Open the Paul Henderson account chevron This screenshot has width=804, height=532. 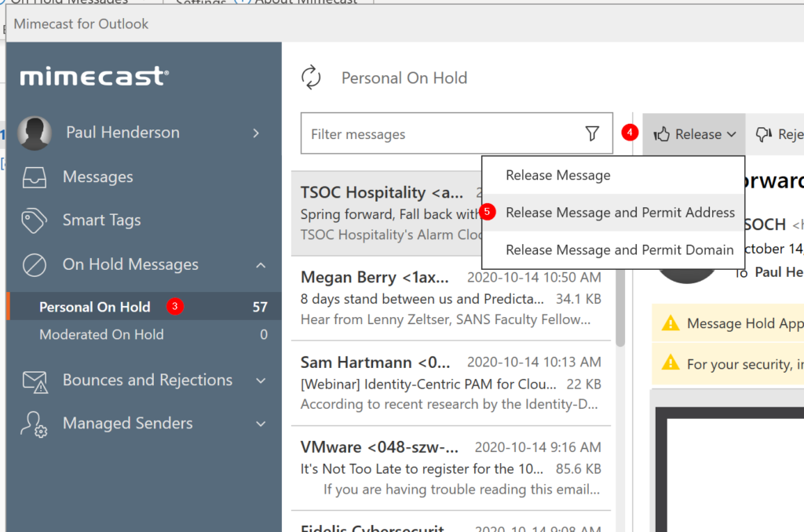[x=256, y=133]
